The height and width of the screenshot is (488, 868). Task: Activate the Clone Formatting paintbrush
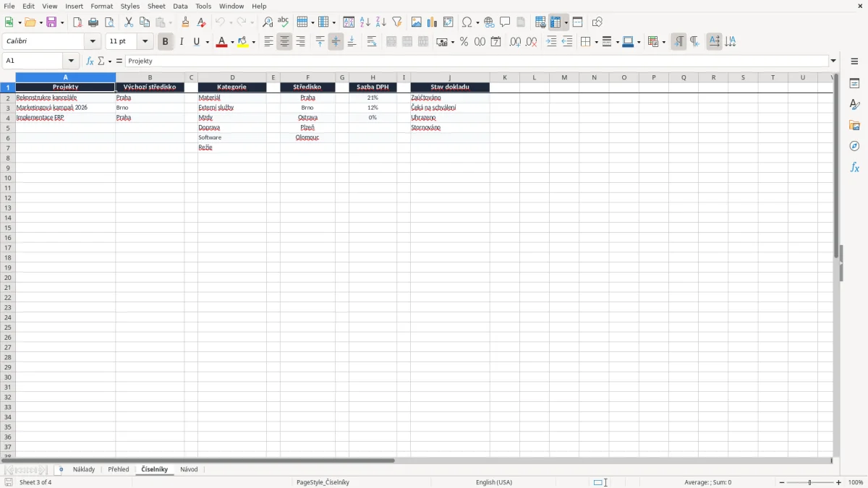(185, 22)
